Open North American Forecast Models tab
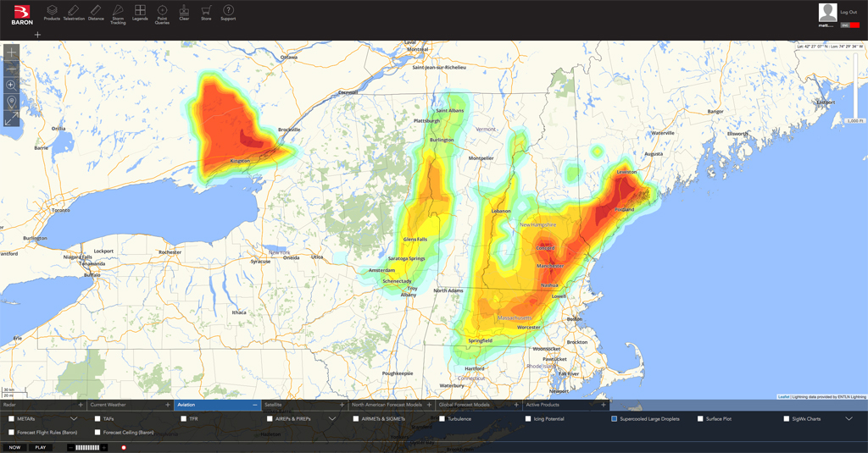Viewport: 868px width, 453px height. coord(392,405)
